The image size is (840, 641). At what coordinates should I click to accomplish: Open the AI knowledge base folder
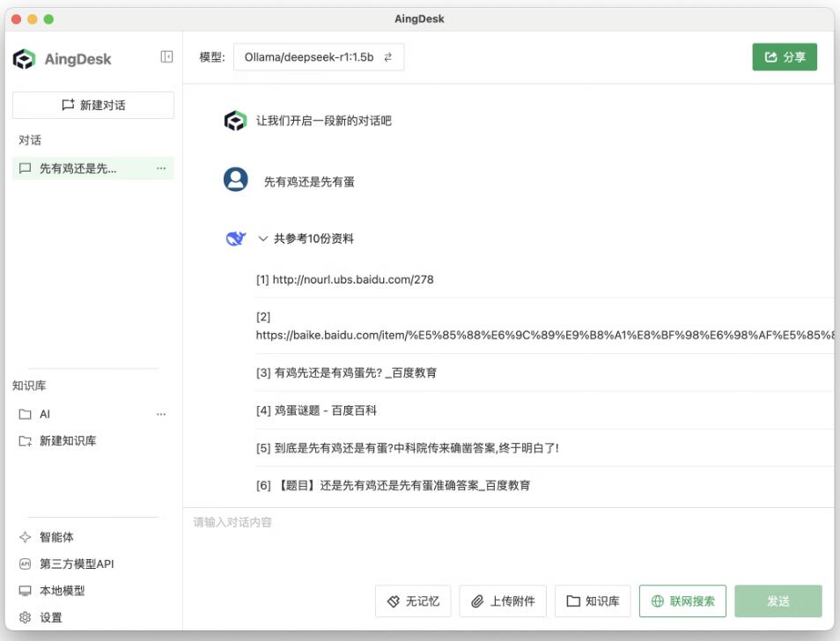(x=44, y=414)
